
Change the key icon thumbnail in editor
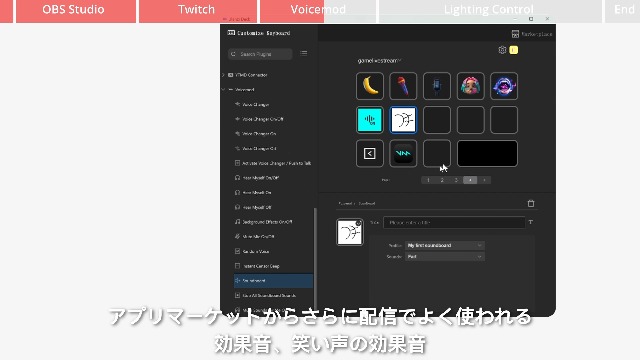tap(349, 232)
